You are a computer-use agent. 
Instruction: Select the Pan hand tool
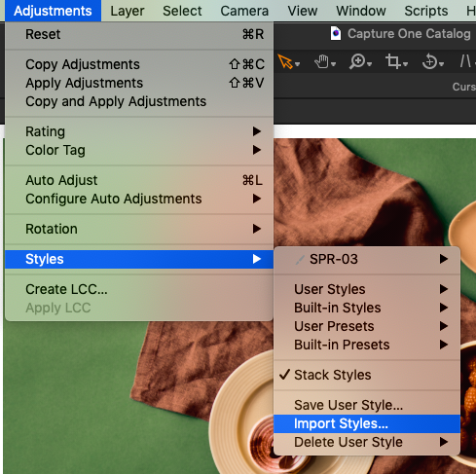pyautogui.click(x=322, y=61)
